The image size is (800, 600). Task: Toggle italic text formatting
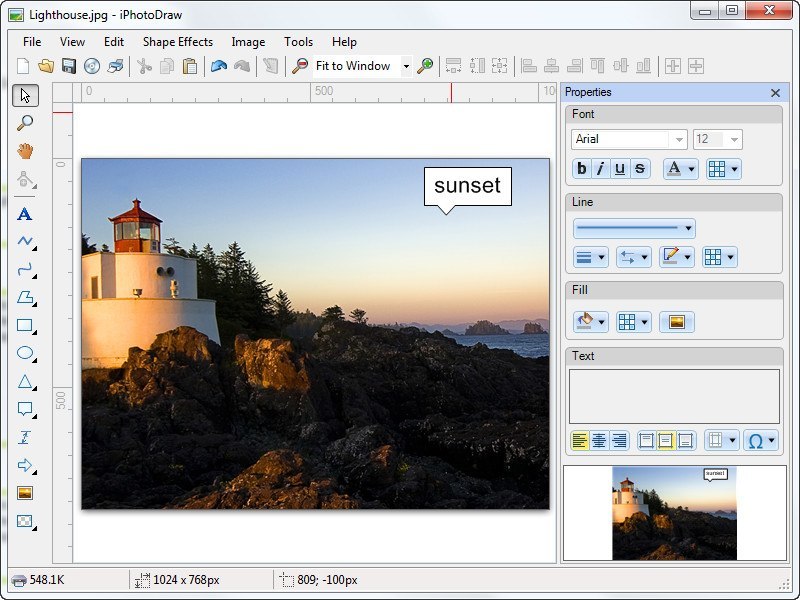point(601,169)
